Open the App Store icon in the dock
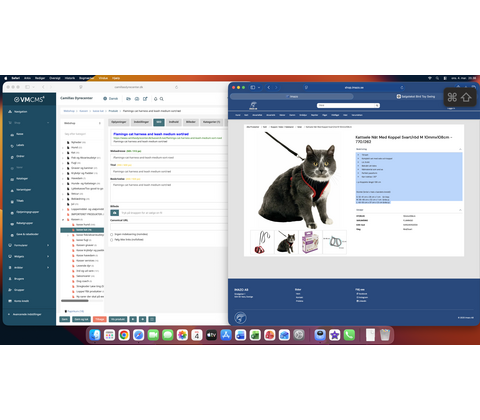The height and width of the screenshot is (420, 480). pos(226,335)
